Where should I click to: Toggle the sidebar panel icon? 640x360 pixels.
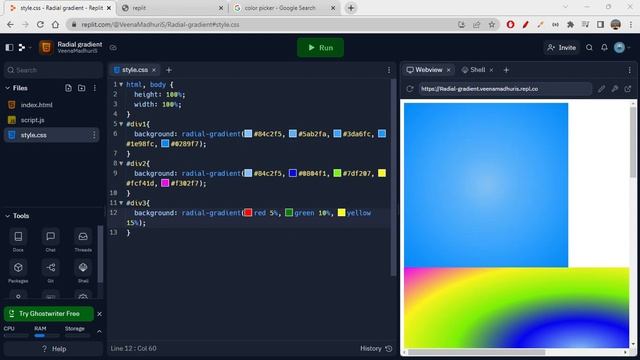[9, 48]
